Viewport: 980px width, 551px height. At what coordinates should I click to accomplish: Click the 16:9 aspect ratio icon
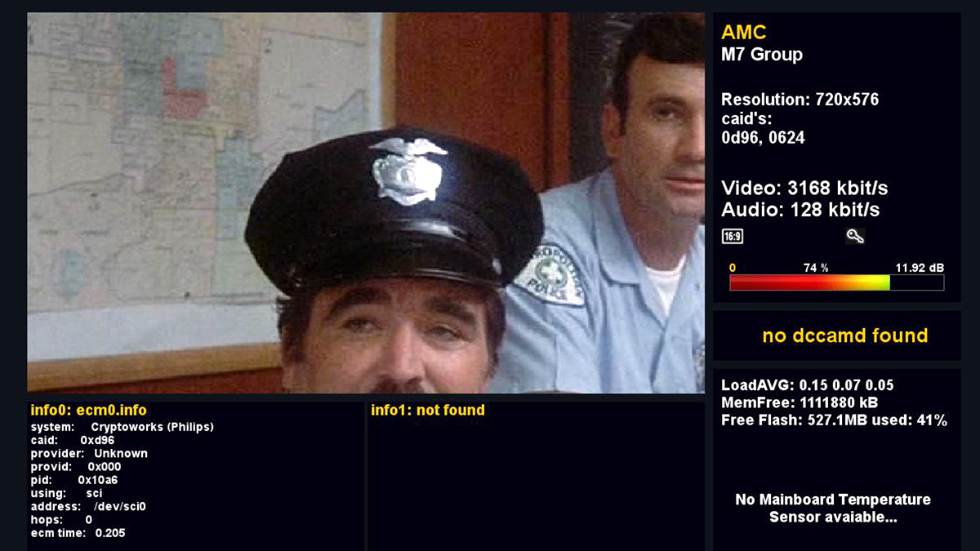(x=733, y=237)
